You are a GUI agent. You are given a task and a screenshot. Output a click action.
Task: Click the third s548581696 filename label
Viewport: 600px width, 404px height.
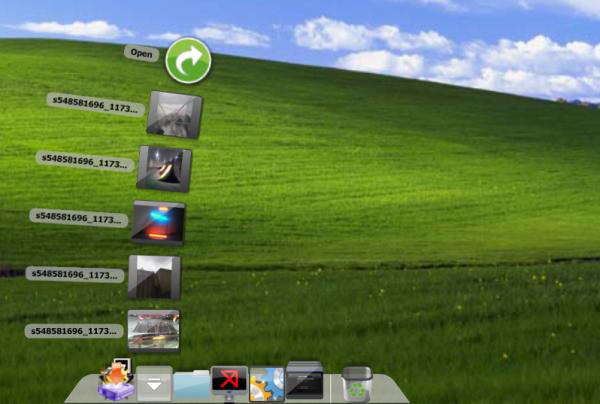(x=79, y=217)
